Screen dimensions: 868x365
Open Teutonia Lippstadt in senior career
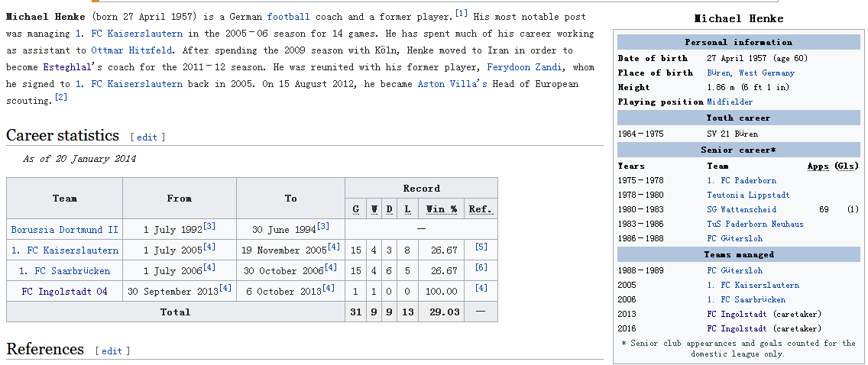pyautogui.click(x=748, y=195)
